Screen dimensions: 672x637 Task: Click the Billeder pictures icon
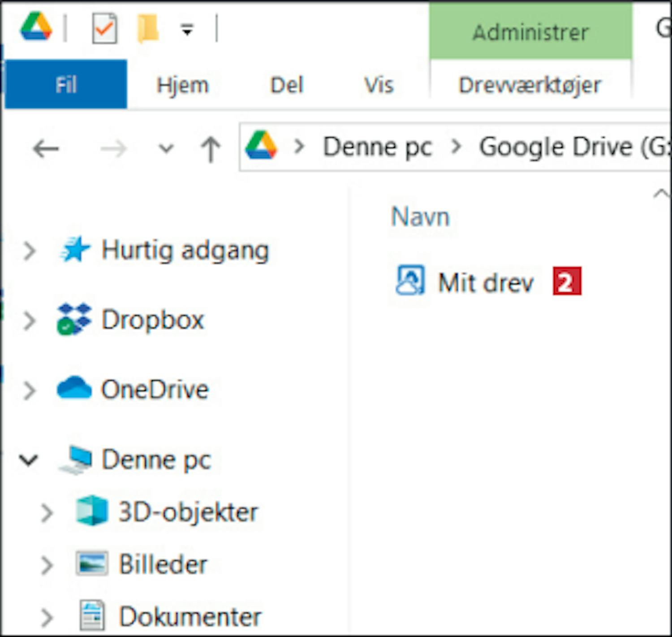click(x=92, y=563)
